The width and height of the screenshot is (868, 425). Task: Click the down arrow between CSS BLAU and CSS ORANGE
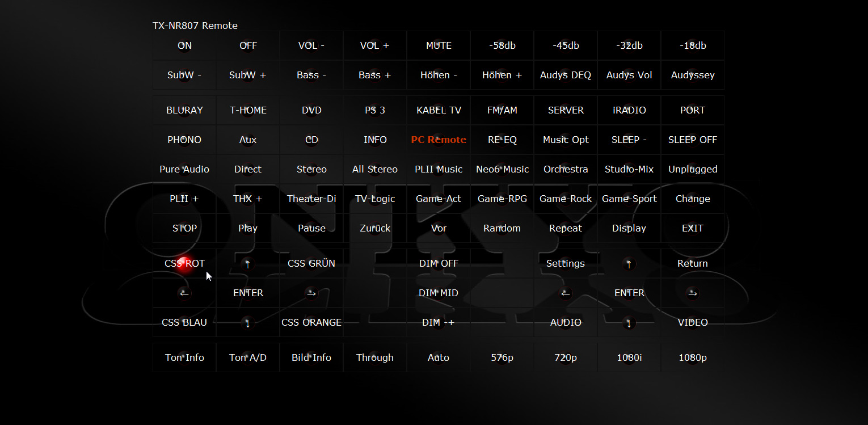pos(248,323)
